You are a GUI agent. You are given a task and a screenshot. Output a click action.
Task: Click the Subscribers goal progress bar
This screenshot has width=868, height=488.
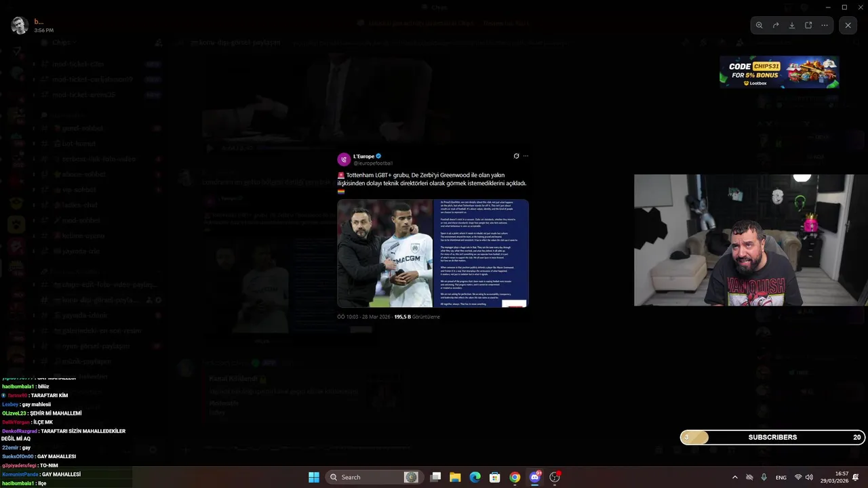pos(772,437)
